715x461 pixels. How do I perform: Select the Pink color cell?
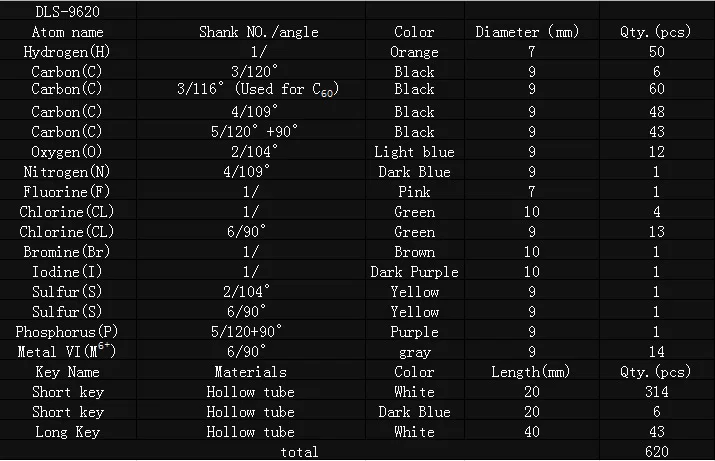(414, 192)
